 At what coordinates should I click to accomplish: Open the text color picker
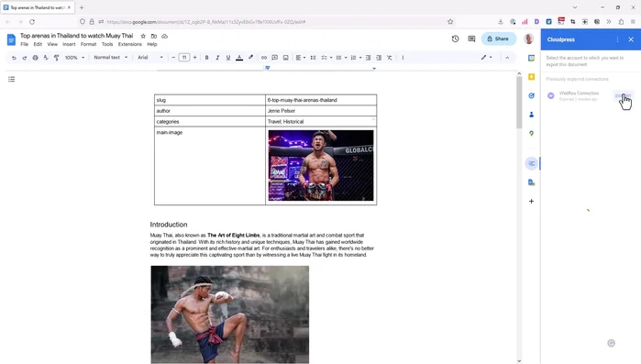pyautogui.click(x=239, y=58)
